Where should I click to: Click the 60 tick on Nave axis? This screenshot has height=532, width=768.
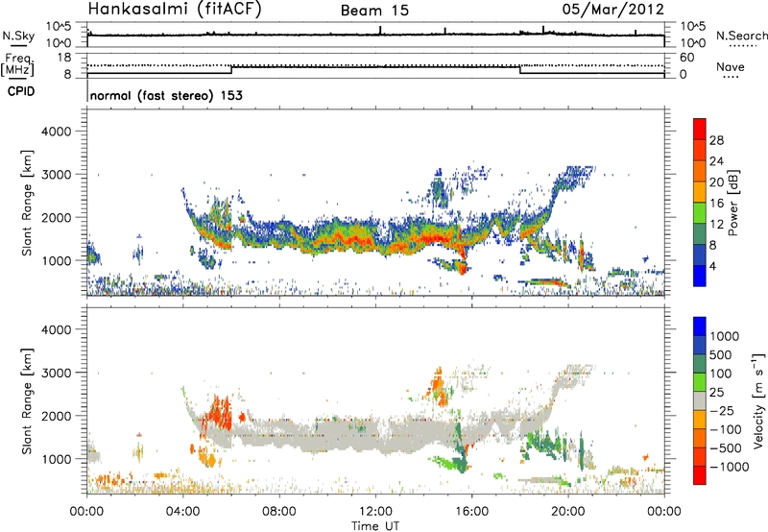[x=686, y=58]
